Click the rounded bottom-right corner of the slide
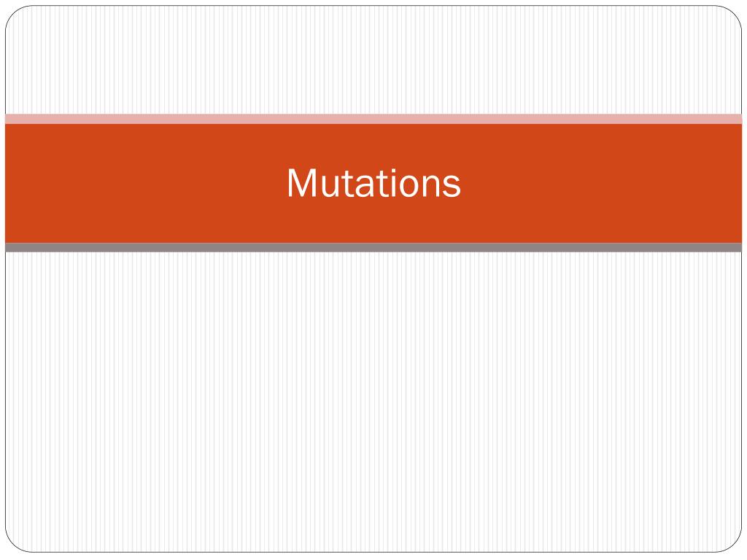 coord(732,542)
